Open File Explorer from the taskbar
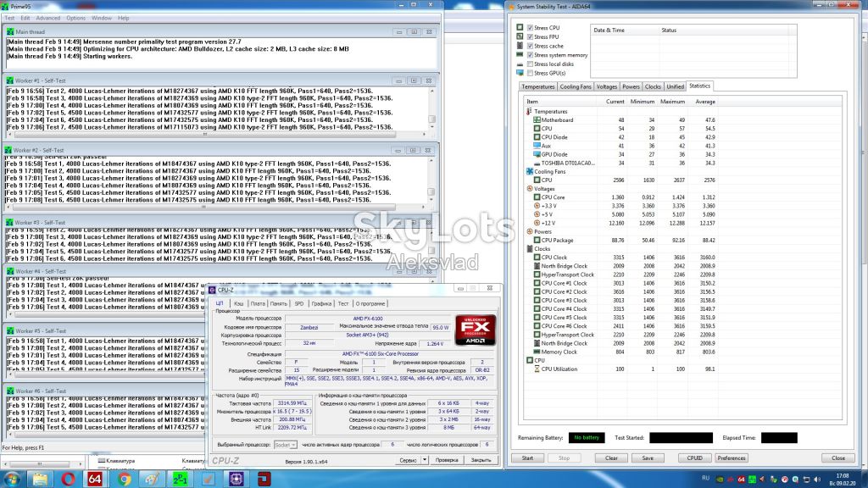 40,479
